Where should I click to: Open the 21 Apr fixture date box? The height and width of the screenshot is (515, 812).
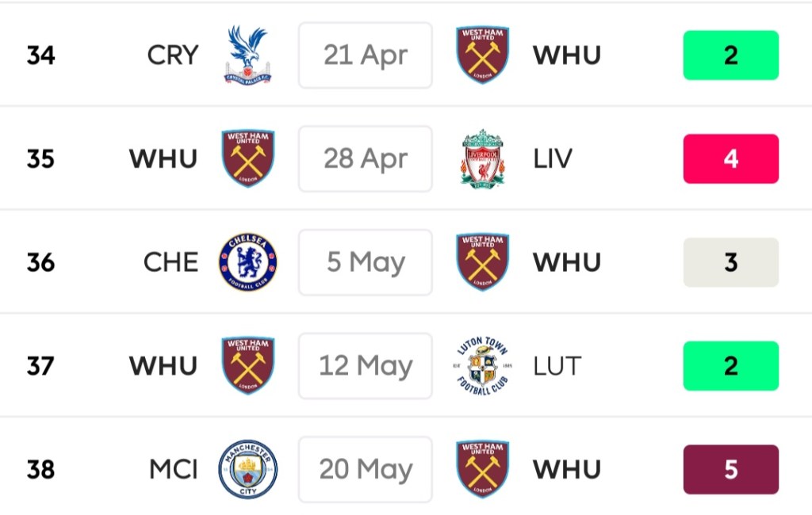pyautogui.click(x=366, y=55)
